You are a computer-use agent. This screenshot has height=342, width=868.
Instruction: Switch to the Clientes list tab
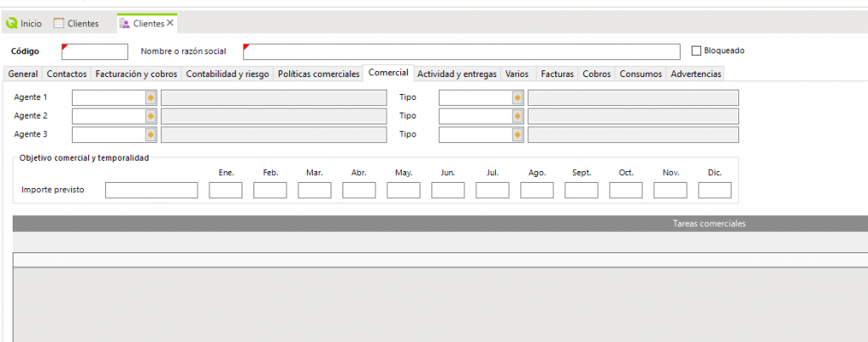[x=76, y=24]
